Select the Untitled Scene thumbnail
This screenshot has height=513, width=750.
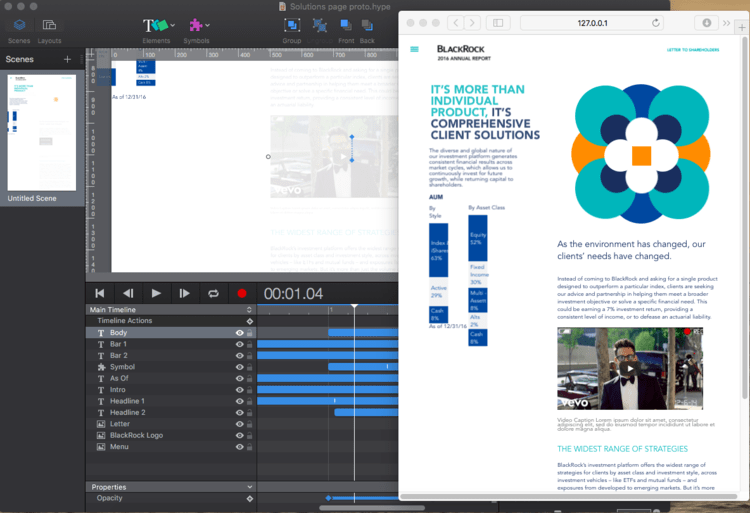tap(42, 132)
